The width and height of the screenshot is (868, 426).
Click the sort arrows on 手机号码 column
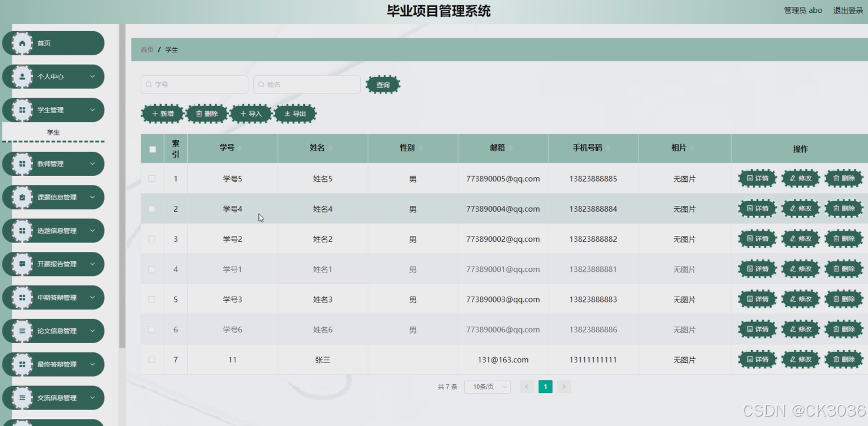607,148
